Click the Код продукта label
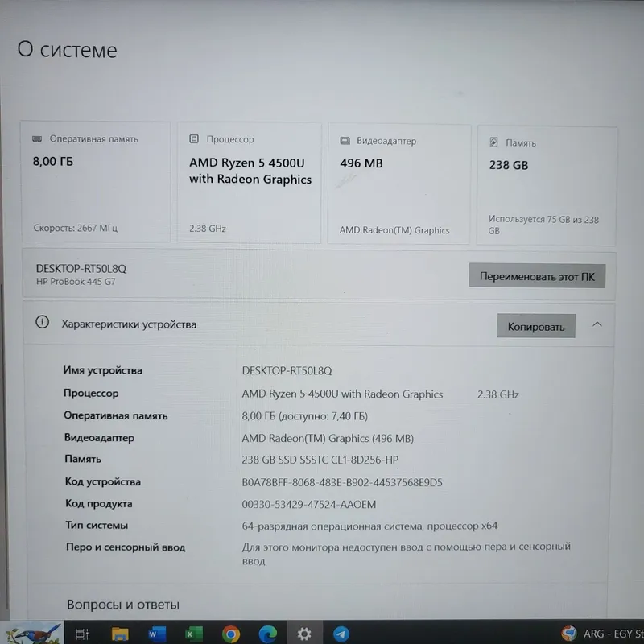Screen dimensions: 644x644 tap(99, 504)
